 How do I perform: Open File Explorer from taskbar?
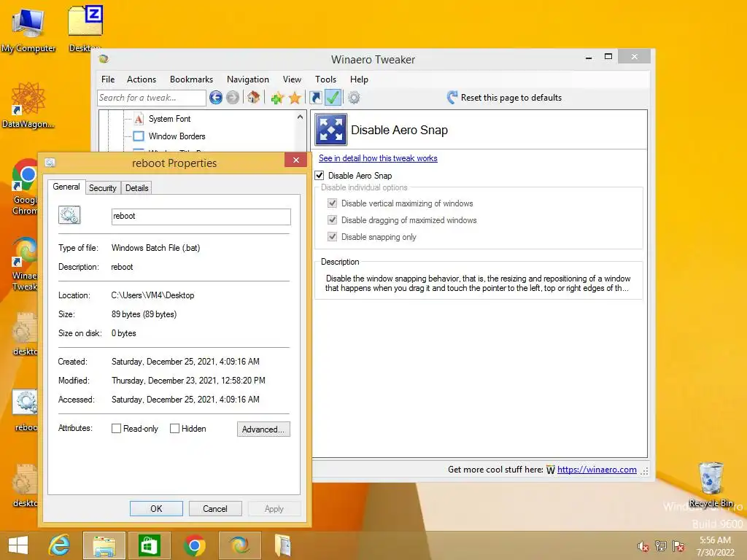click(104, 545)
